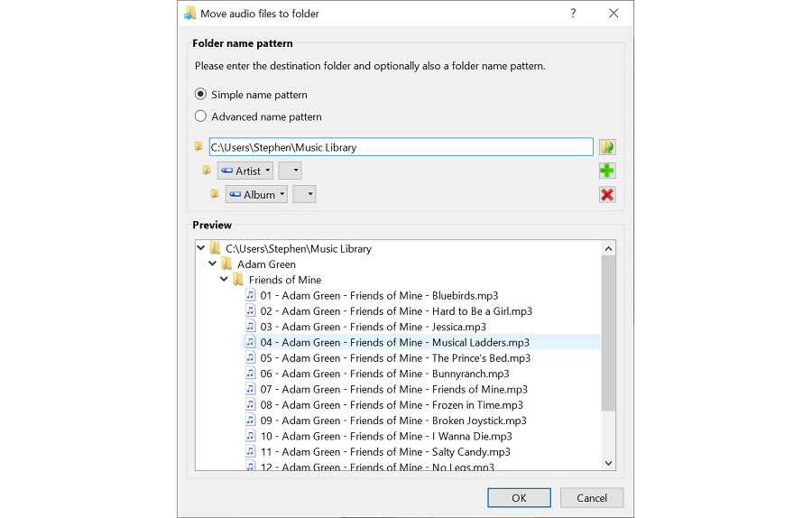Click the help question mark in title bar
Image resolution: width=812 pixels, height=518 pixels.
pos(573,14)
